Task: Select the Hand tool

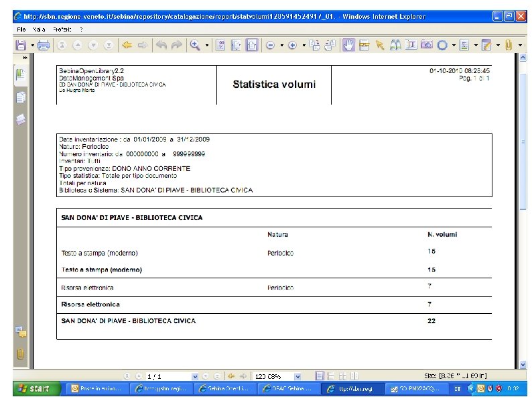Action: tap(348, 45)
